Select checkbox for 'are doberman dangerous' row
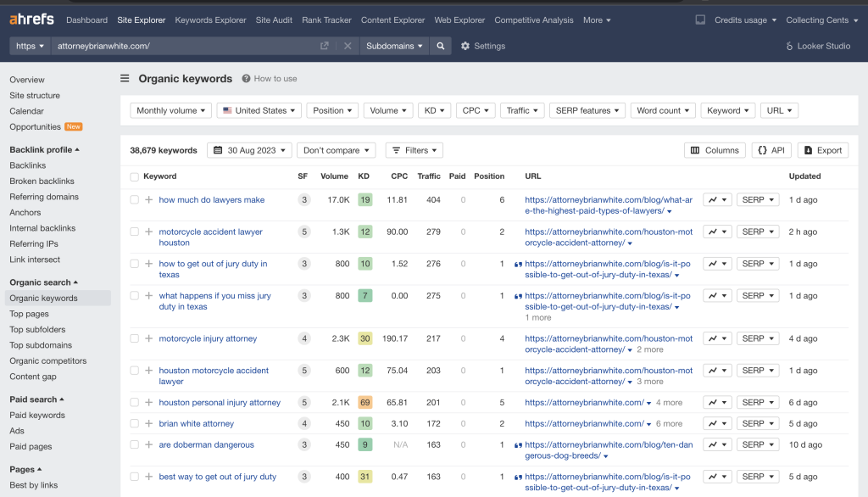This screenshot has width=868, height=497. [x=134, y=444]
